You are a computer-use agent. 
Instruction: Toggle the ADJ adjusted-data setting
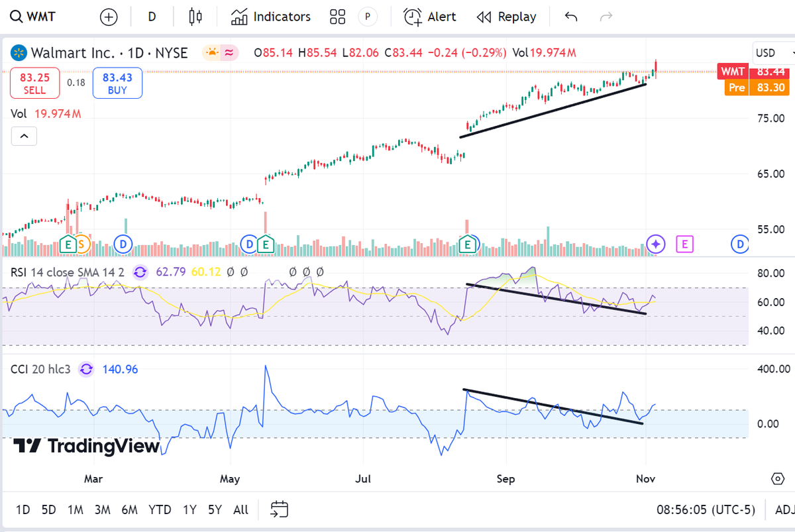[x=784, y=509]
